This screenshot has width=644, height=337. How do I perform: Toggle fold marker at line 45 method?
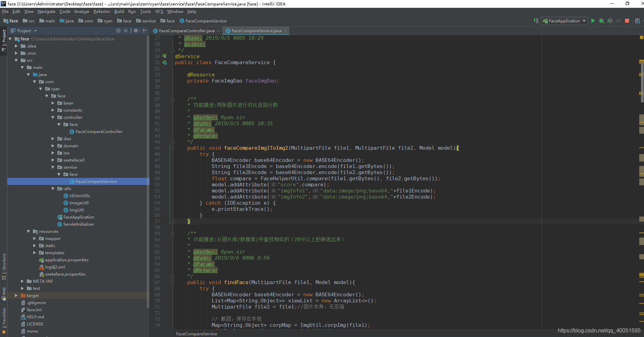(x=173, y=148)
